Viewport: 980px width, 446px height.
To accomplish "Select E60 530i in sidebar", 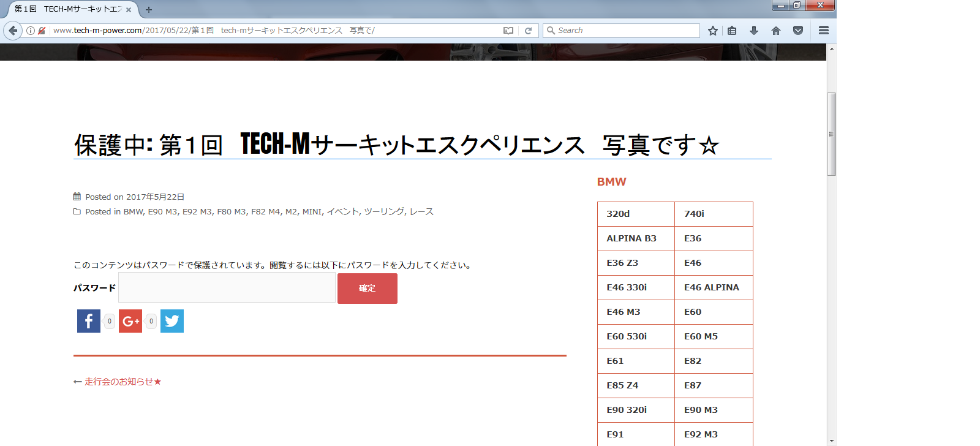I will pos(627,336).
